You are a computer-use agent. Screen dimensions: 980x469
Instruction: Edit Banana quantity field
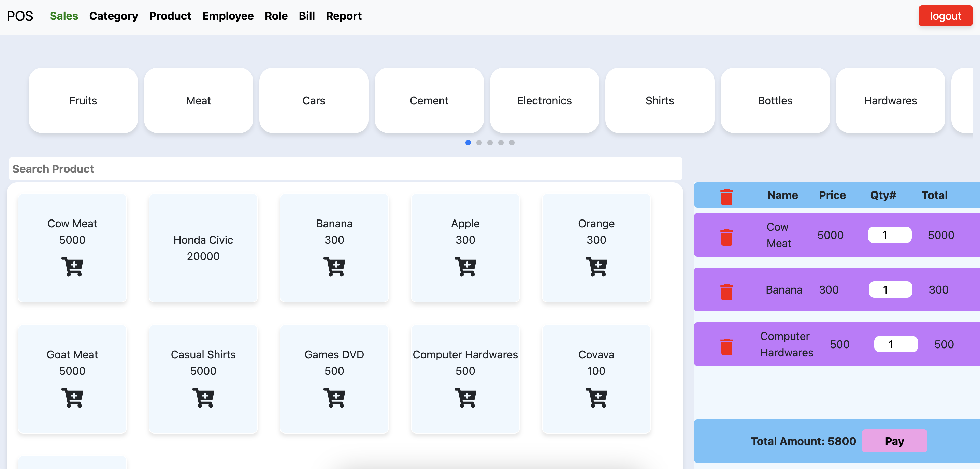point(890,290)
